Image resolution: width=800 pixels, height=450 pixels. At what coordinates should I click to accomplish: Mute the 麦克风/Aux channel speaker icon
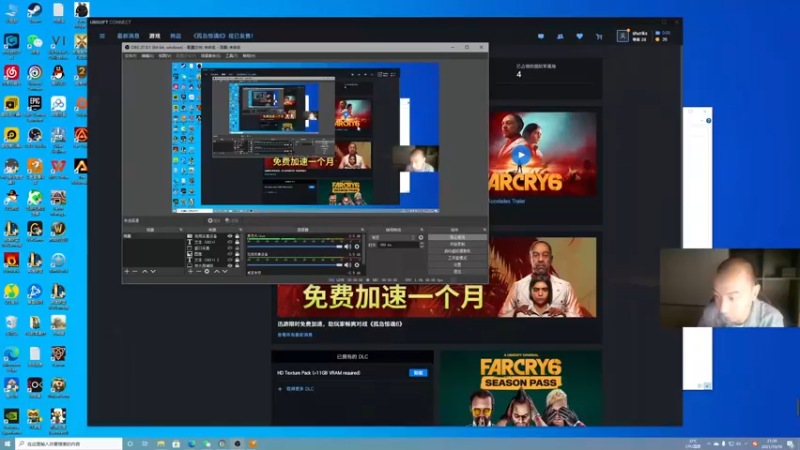[347, 246]
